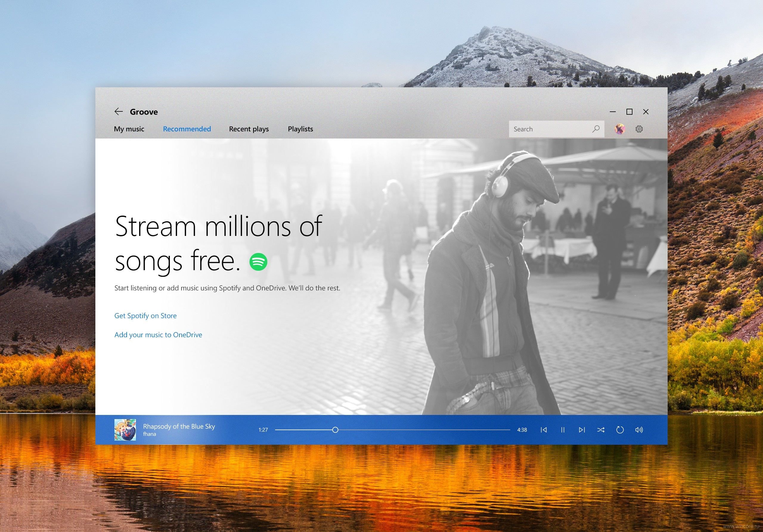Click the magnifier search icon
Image resolution: width=763 pixels, height=532 pixels.
[596, 129]
